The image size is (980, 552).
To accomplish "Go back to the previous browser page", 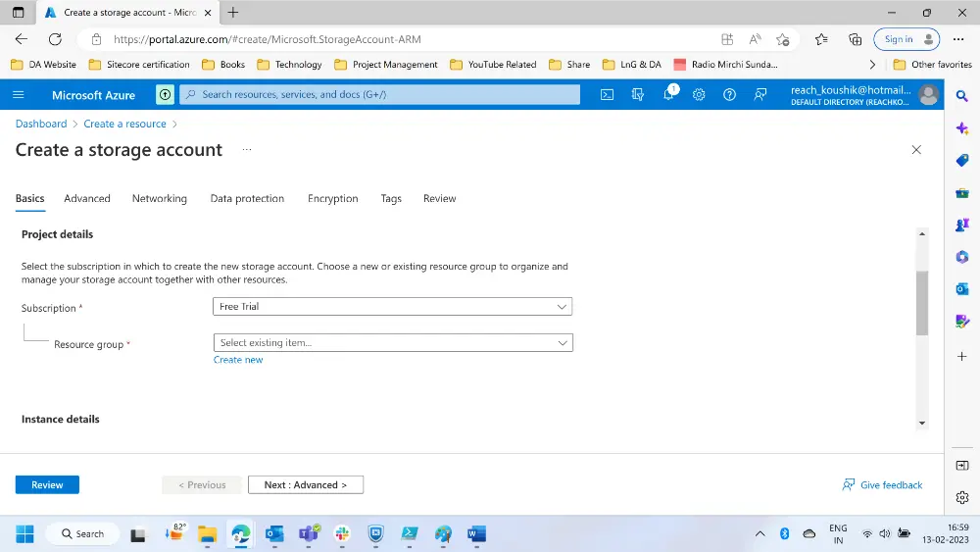I will click(x=22, y=39).
